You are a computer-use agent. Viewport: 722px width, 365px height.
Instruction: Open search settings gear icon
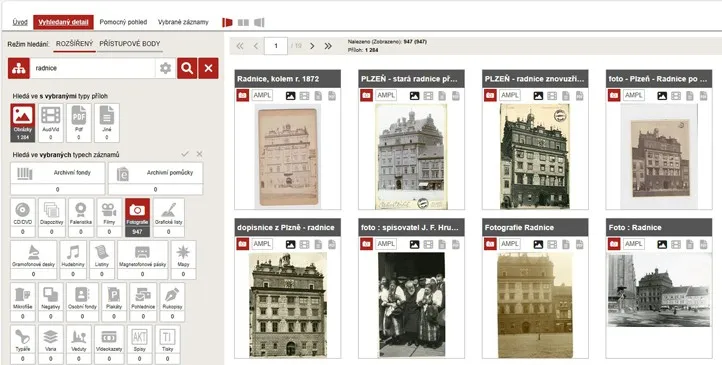tap(165, 68)
